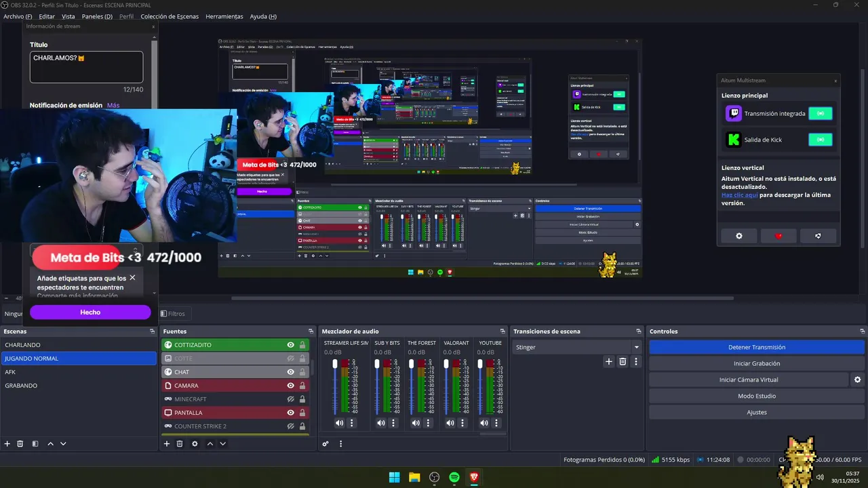The image size is (868, 488).
Task: Open the Archivo menu
Action: (18, 16)
